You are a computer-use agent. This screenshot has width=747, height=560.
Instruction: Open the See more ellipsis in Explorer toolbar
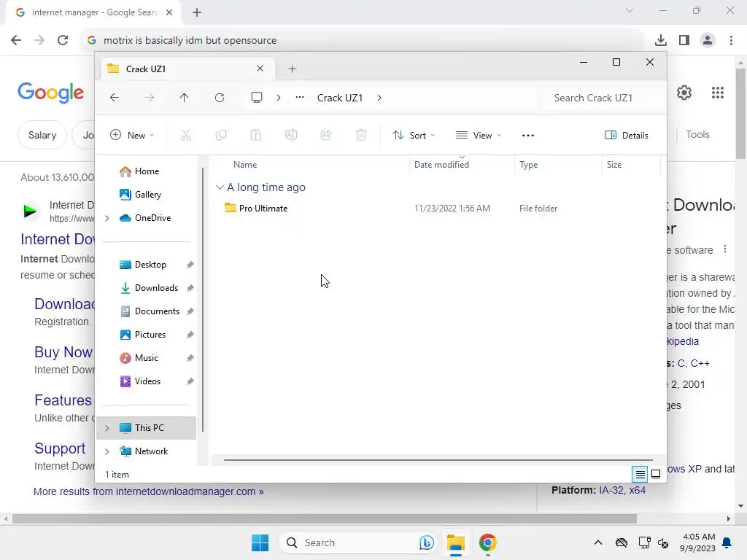click(528, 135)
